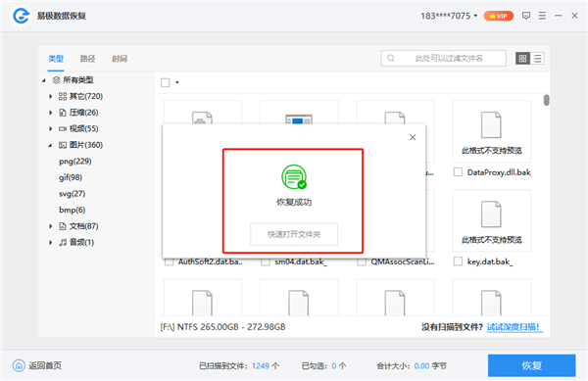Switch to the 路径 tab
Screen dimensions: 588x381
88,59
